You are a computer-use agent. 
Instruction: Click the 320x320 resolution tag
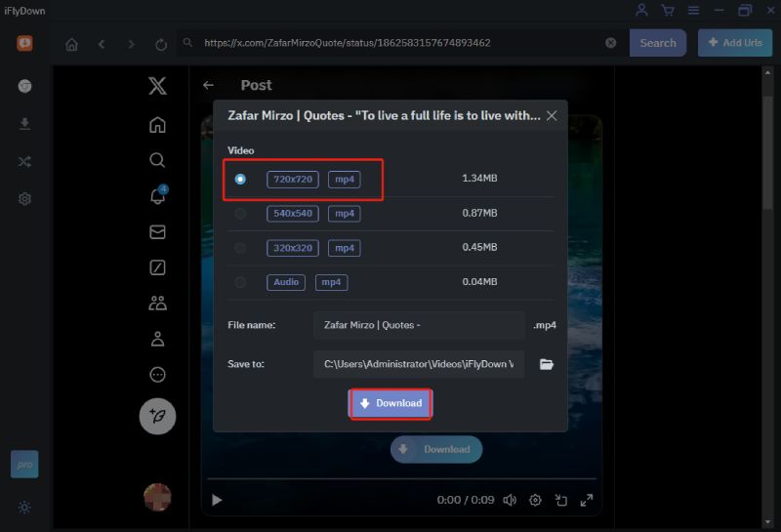(x=293, y=248)
